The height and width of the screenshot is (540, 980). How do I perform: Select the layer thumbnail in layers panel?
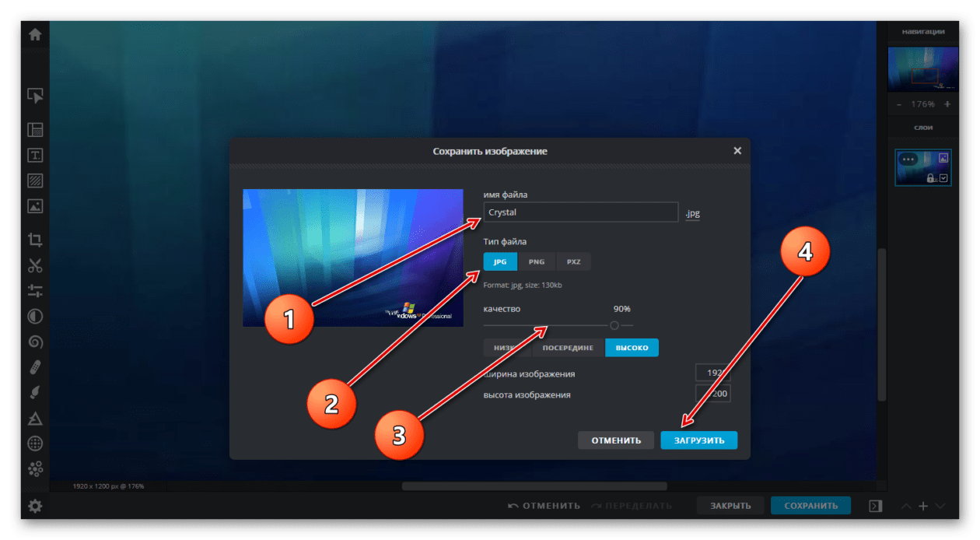coord(923,168)
